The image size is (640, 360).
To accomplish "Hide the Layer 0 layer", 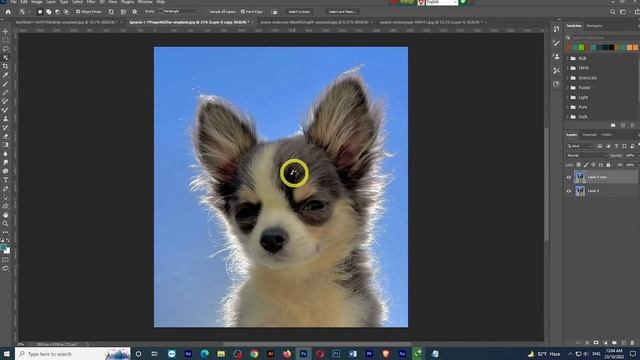I will [569, 191].
